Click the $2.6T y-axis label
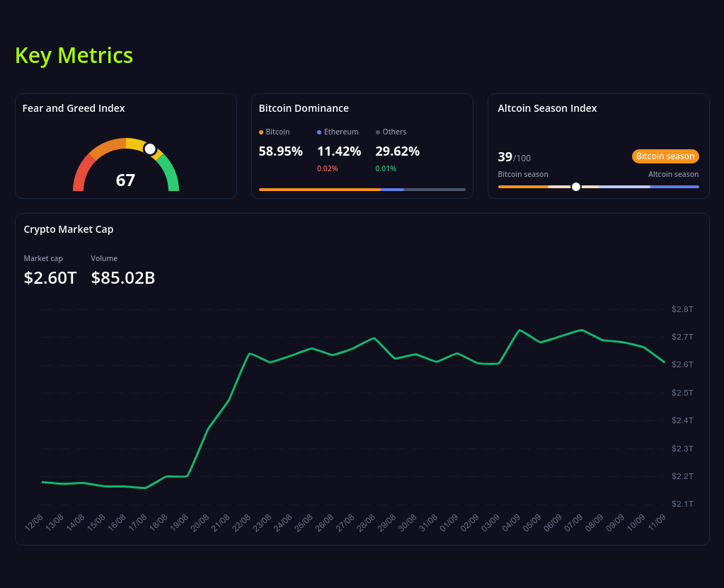This screenshot has height=588, width=724. pos(682,364)
